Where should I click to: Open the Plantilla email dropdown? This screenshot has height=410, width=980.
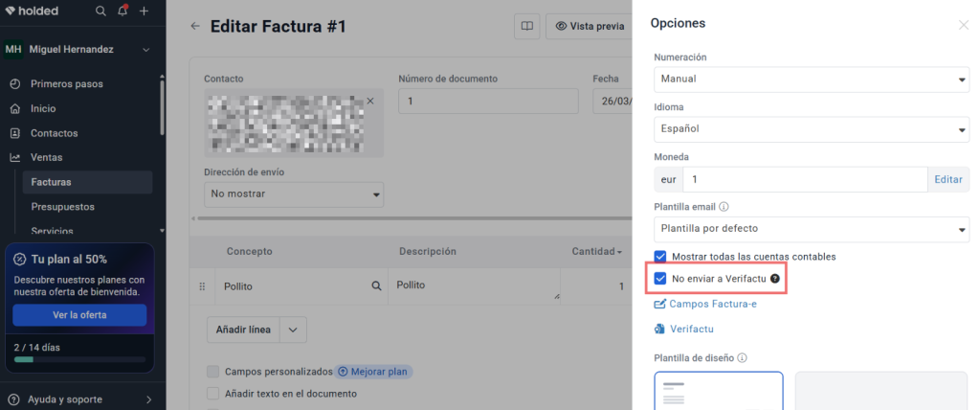point(812,229)
